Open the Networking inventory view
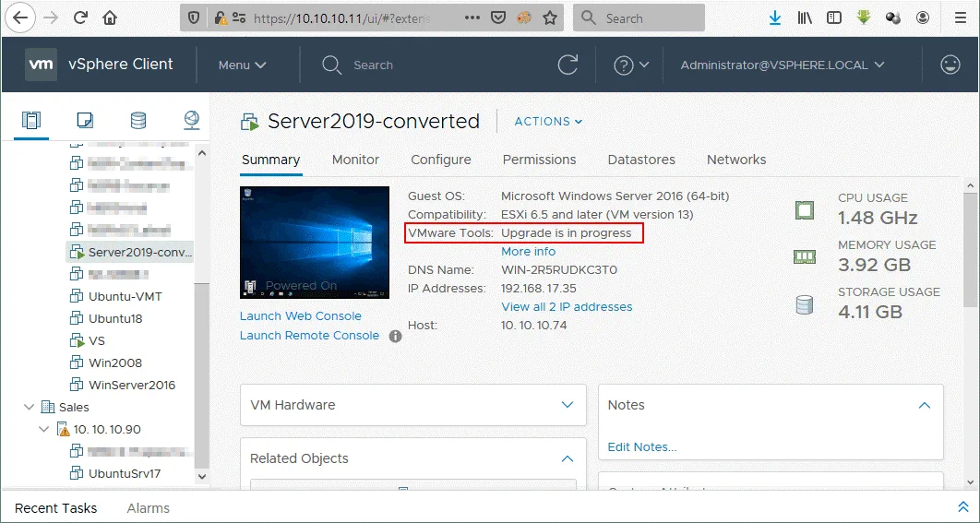This screenshot has width=980, height=523. [191, 120]
